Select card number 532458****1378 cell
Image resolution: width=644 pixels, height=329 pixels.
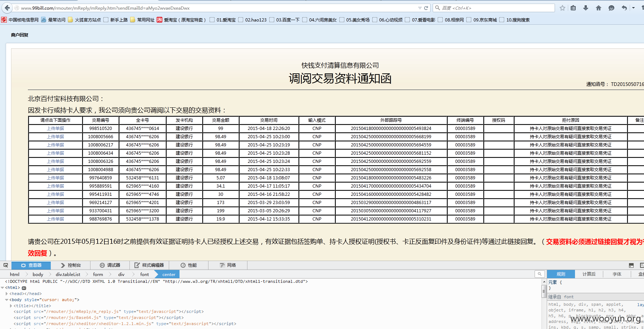142,219
